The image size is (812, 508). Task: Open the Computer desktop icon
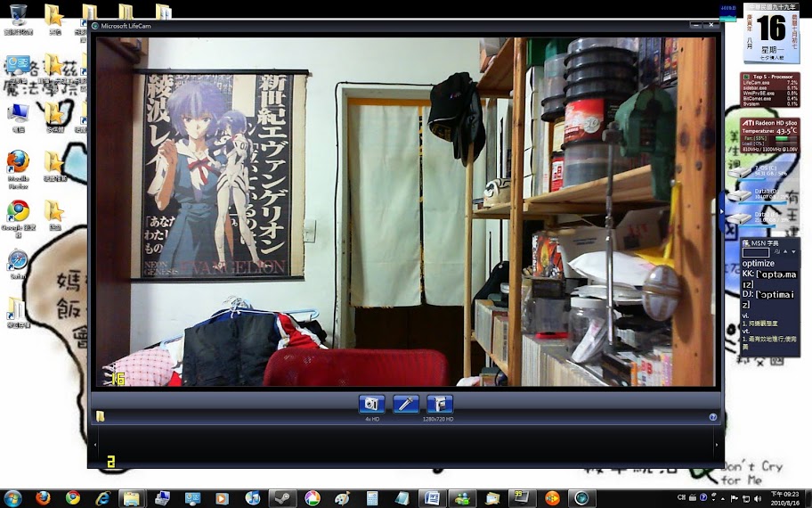18,117
